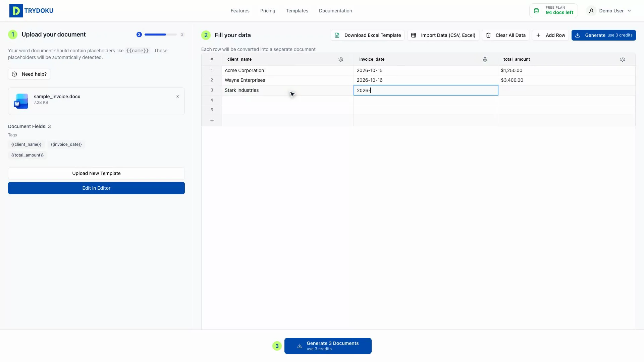Remove sample_invoice.docx with the X icon
644x362 pixels.
click(177, 97)
